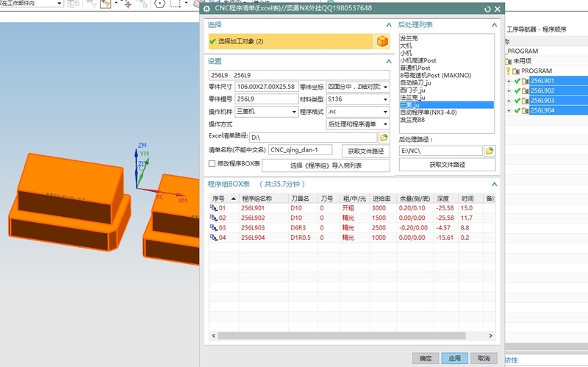Select 自动换刀_ju in the post list

pos(415,82)
